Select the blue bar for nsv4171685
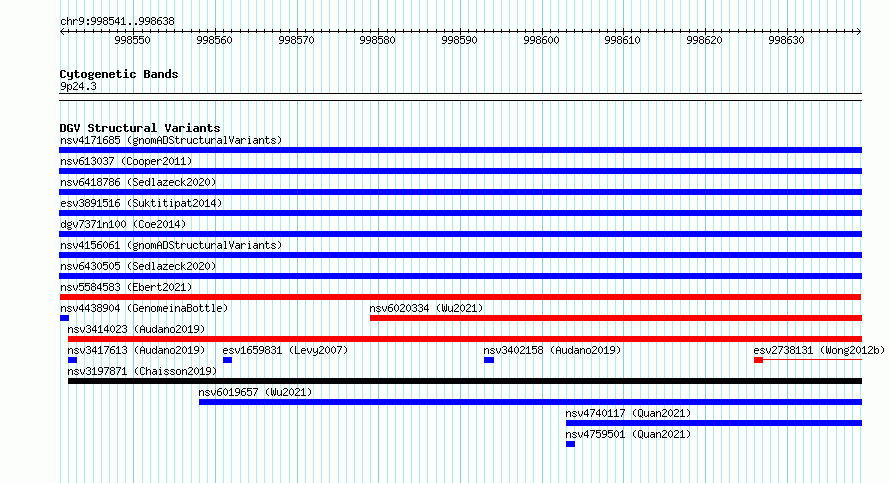The image size is (890, 483). click(460, 150)
